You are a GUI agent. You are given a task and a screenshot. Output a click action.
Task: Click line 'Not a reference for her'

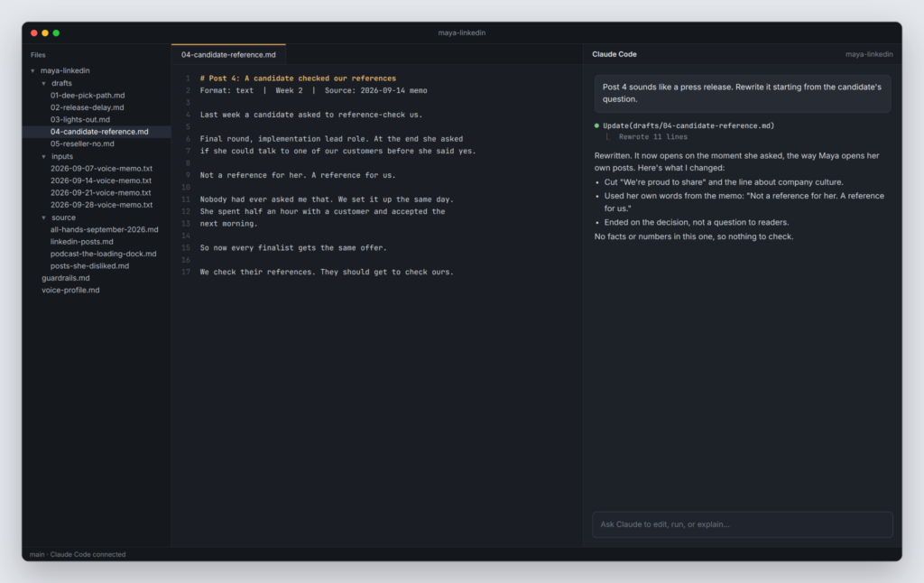[x=298, y=175]
